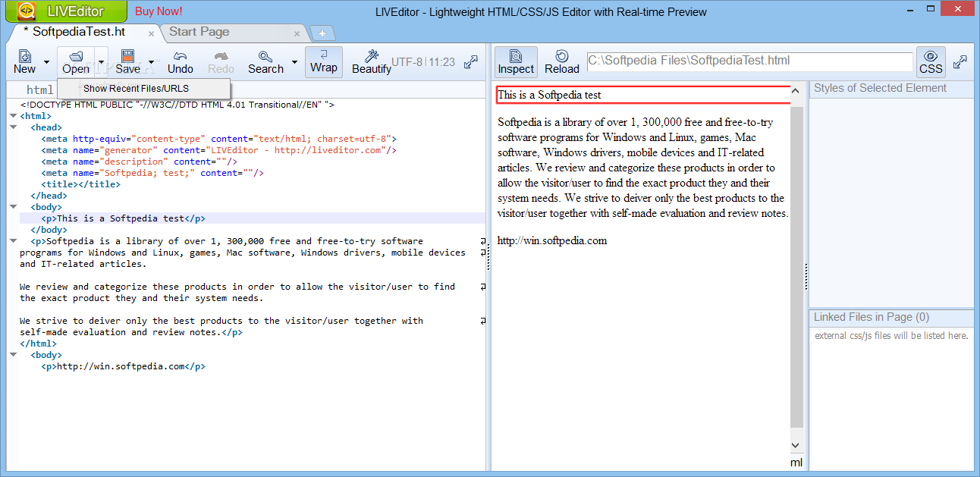Reload the preview page
Viewport: 980px width, 477px height.
[562, 62]
